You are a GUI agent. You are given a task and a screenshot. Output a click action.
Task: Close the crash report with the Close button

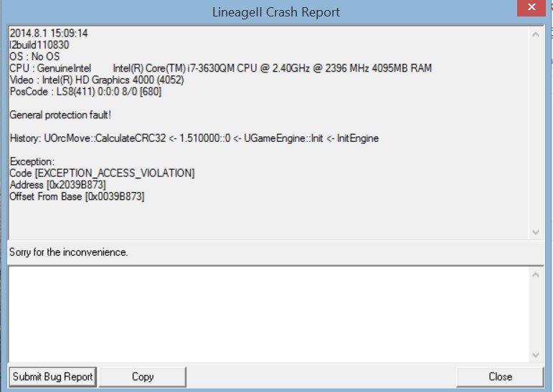[500, 377]
